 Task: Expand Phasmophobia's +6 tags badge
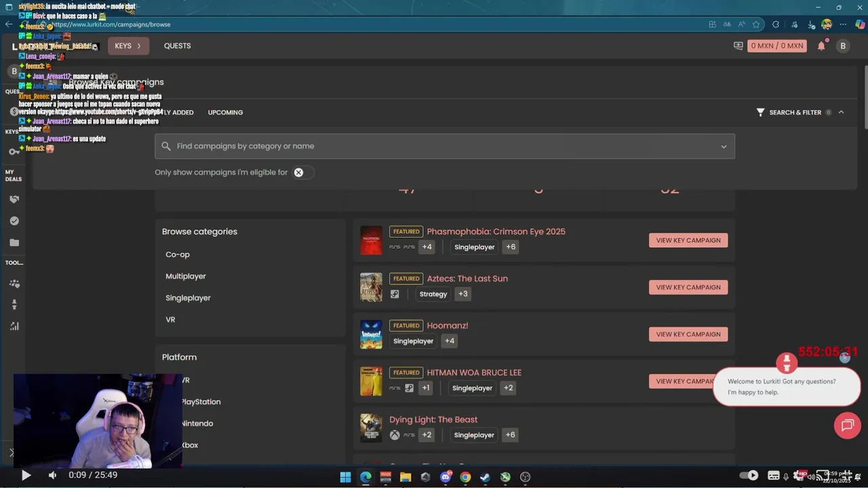[511, 247]
